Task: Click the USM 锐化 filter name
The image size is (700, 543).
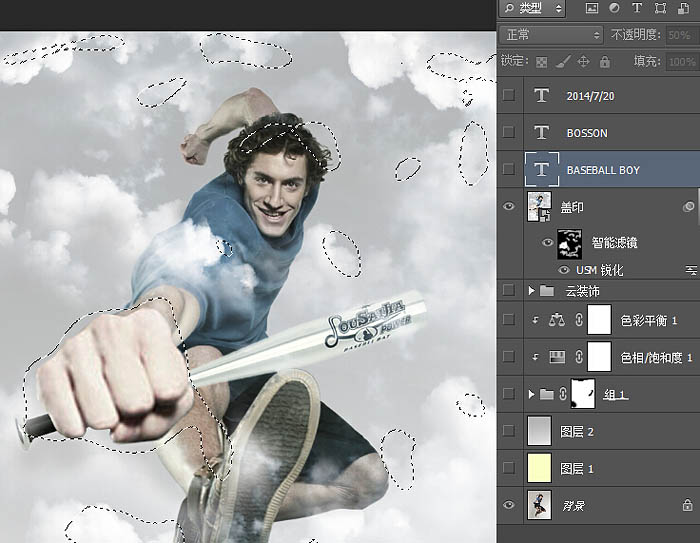Action: tap(599, 270)
